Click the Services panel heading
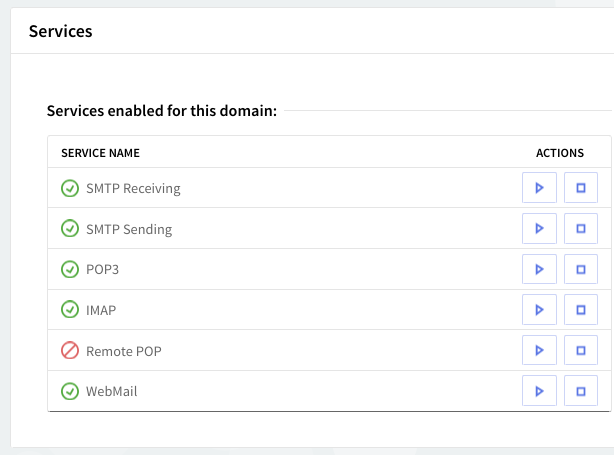The height and width of the screenshot is (455, 614). coord(60,31)
